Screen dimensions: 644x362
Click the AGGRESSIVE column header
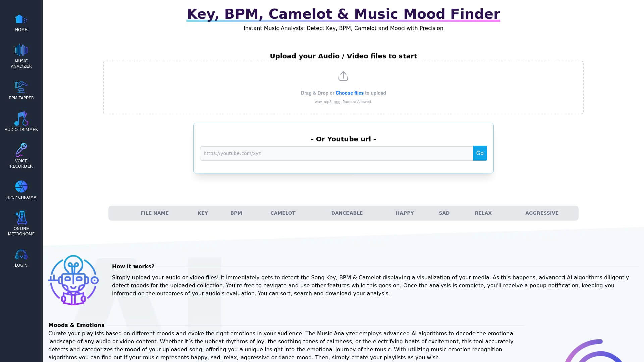[x=542, y=213]
